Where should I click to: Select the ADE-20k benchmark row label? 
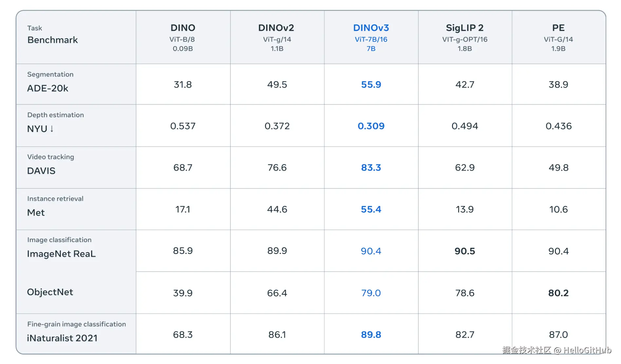click(x=48, y=88)
